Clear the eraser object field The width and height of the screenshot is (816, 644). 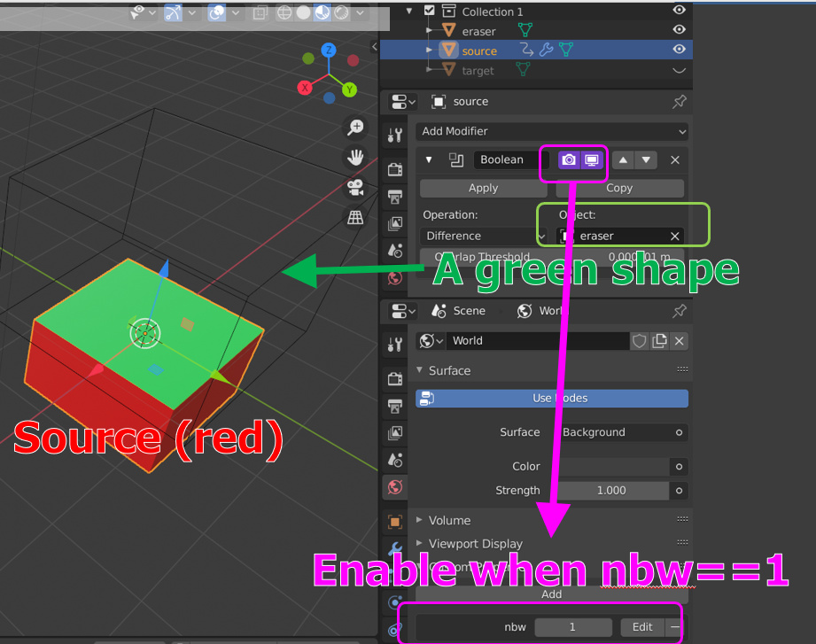pyautogui.click(x=675, y=237)
